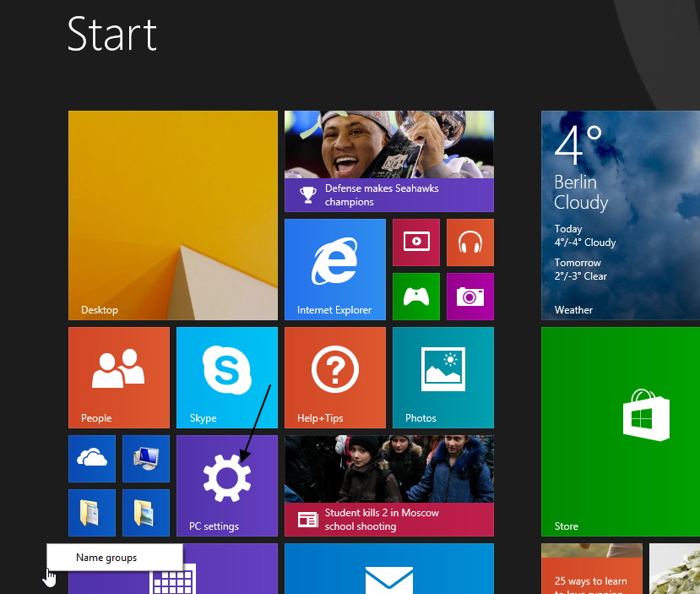Open the Xbox Games controller tile
700x594 pixels.
(x=416, y=297)
